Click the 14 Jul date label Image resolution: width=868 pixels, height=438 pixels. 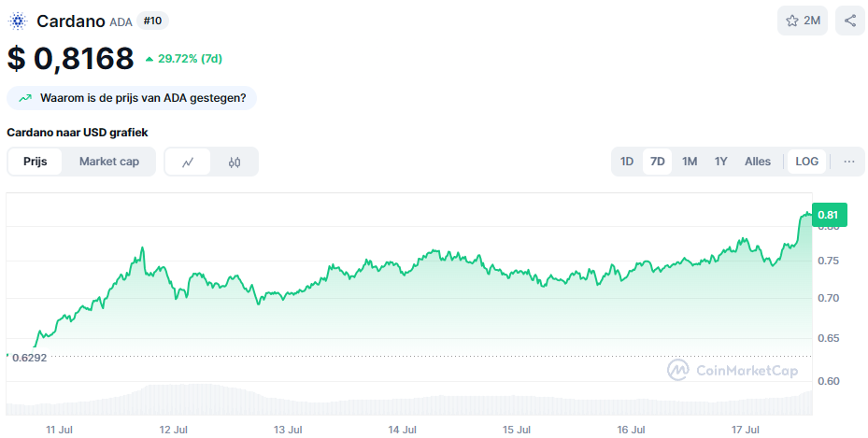coord(403,430)
